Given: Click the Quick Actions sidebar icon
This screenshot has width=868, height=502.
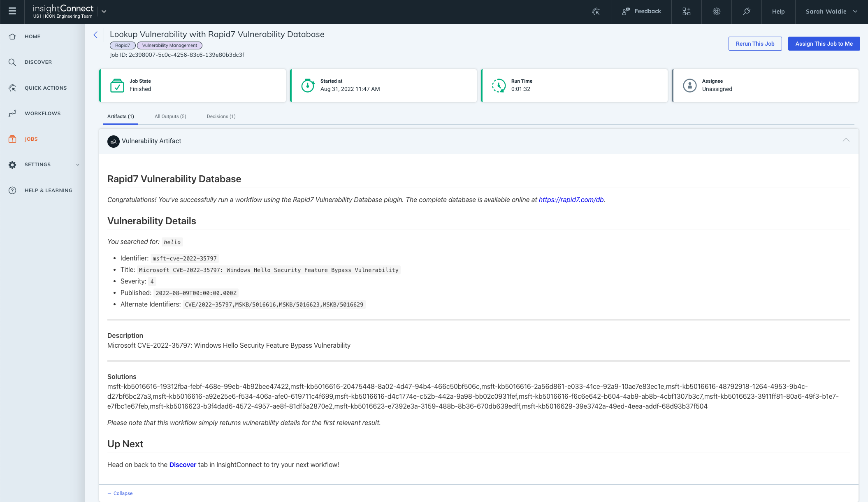Looking at the screenshot, I should (x=12, y=88).
